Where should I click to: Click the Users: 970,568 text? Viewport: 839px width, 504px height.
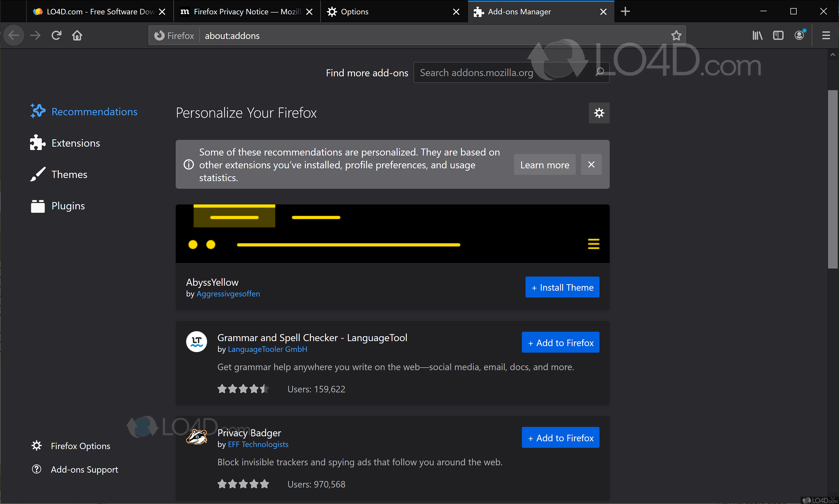[316, 484]
